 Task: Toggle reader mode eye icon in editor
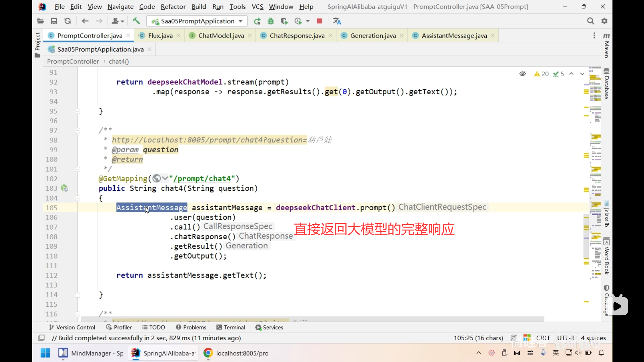(522, 74)
